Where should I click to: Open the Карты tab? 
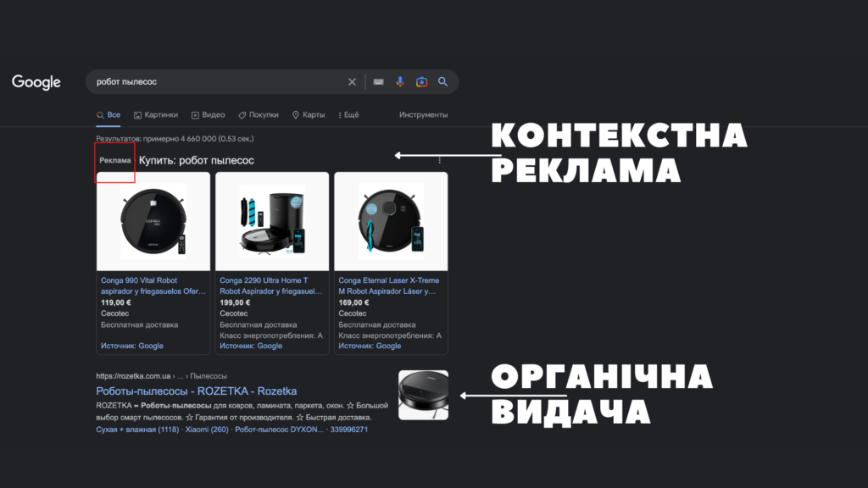point(309,115)
